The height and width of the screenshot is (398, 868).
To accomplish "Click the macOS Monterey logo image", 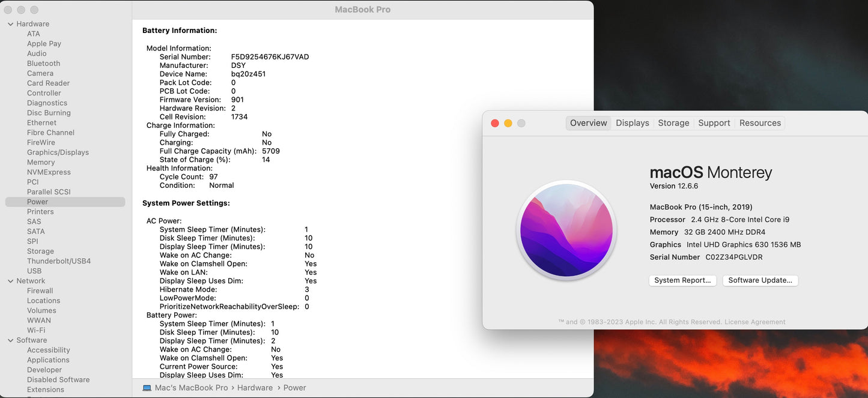I will 566,231.
